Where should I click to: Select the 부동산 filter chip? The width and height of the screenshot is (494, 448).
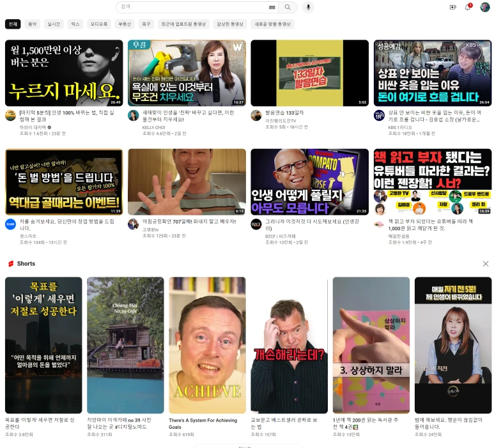click(x=125, y=24)
